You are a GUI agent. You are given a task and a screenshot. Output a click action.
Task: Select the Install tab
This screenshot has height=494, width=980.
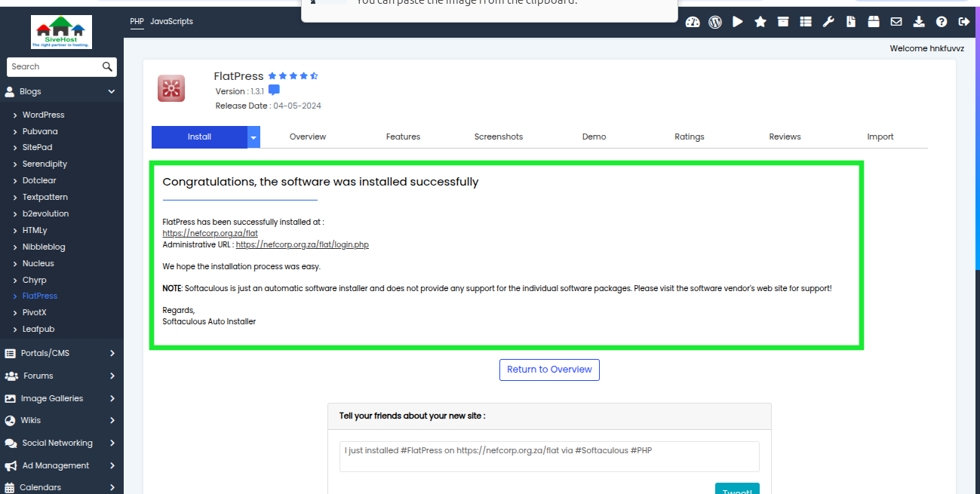pos(199,137)
